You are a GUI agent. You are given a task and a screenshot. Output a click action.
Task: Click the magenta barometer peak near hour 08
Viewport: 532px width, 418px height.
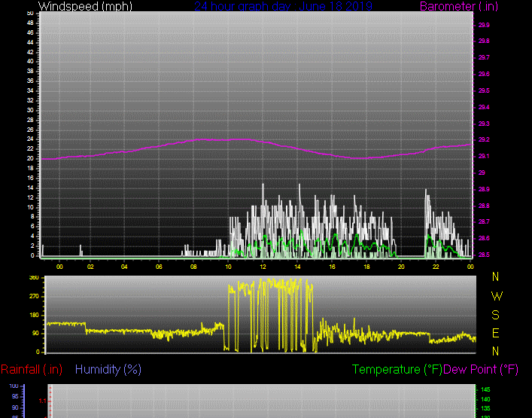click(x=200, y=139)
